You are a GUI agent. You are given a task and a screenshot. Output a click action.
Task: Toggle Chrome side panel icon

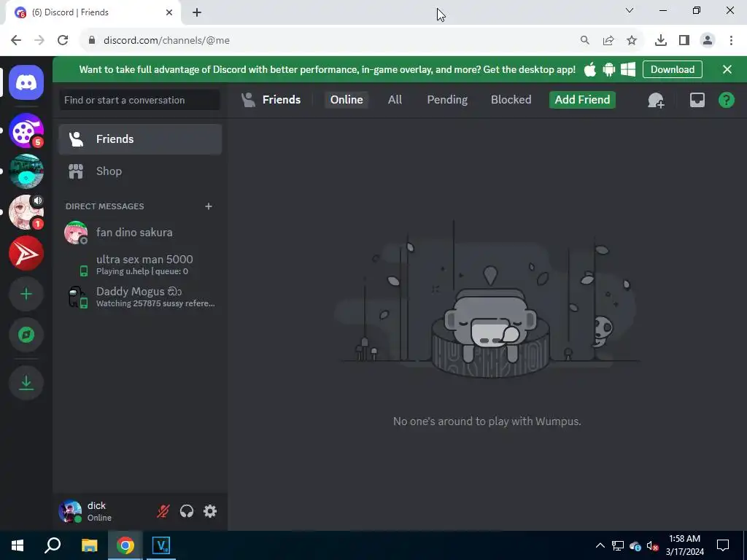click(684, 41)
